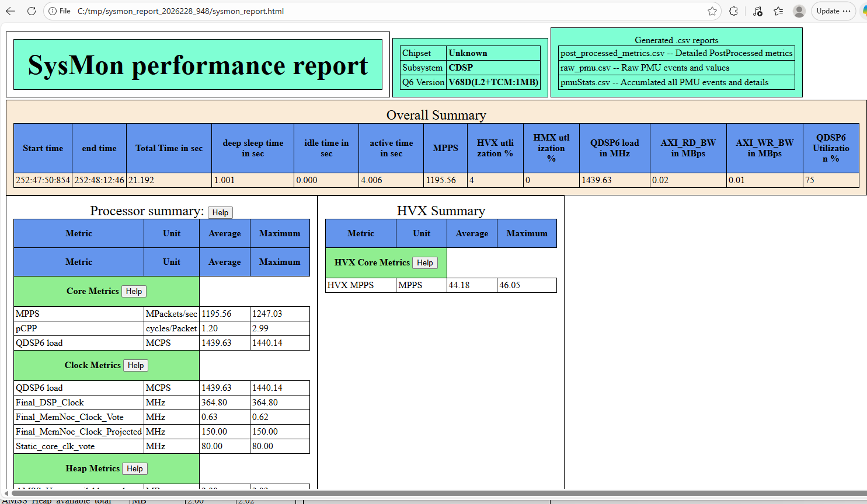Open the media control icon
Image resolution: width=867 pixels, height=504 pixels.
click(x=757, y=11)
